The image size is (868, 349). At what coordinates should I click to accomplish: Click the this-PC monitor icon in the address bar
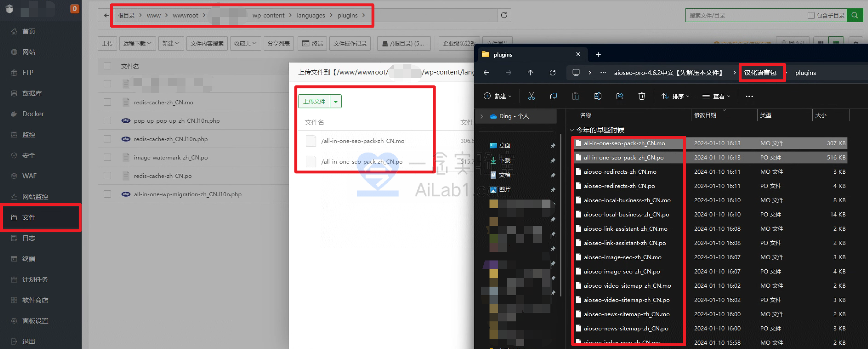tap(576, 73)
